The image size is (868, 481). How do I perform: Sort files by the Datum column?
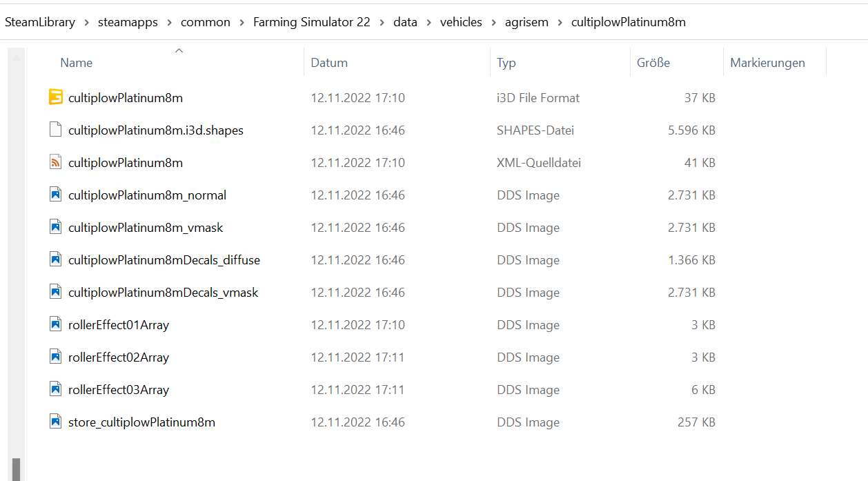pos(329,62)
